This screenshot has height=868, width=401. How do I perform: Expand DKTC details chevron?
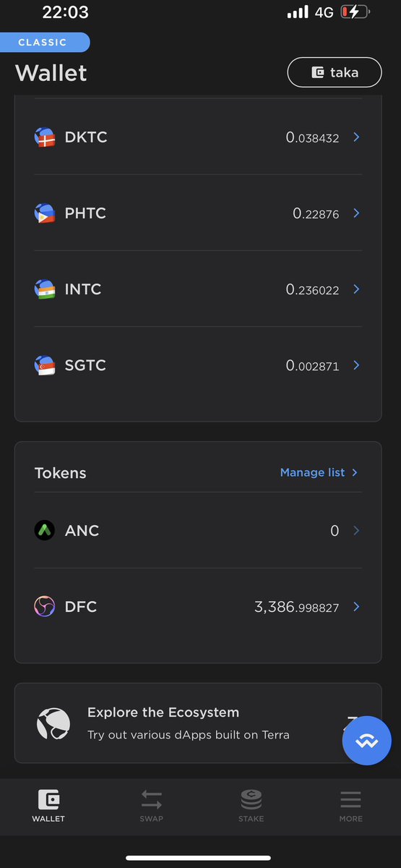356,137
